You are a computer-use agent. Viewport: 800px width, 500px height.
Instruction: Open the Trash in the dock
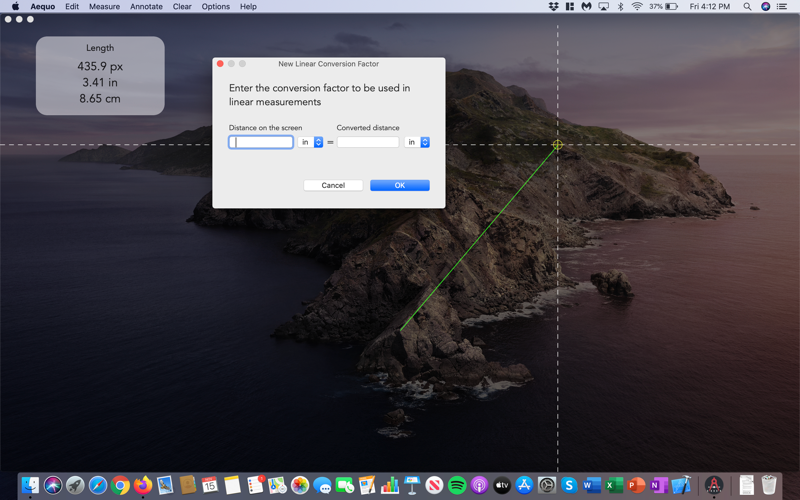pyautogui.click(x=769, y=486)
